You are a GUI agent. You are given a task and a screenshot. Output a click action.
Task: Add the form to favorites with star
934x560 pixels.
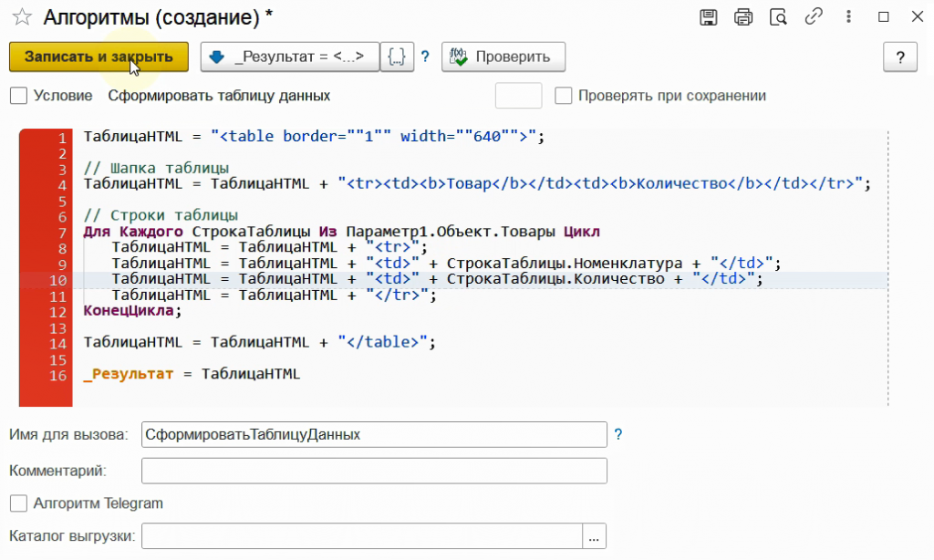(22, 17)
